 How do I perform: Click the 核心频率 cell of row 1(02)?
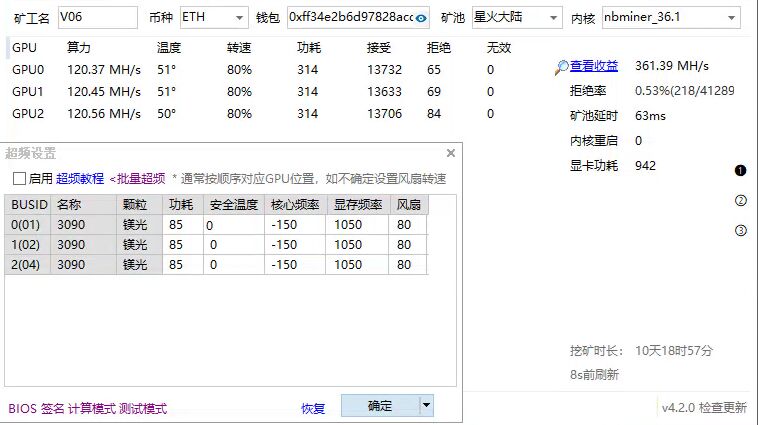click(x=295, y=245)
